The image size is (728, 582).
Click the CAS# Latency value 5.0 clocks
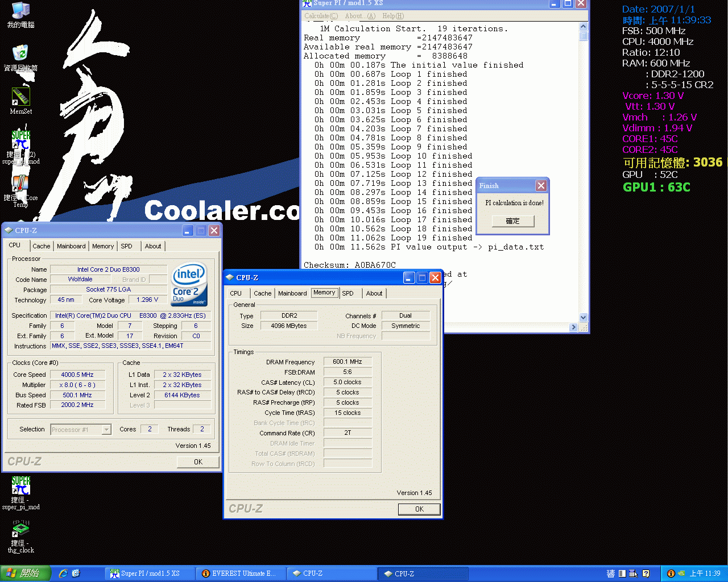(348, 382)
